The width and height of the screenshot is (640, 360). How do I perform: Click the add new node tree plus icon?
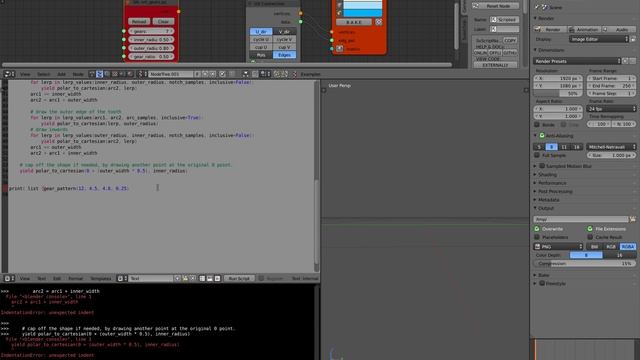205,74
